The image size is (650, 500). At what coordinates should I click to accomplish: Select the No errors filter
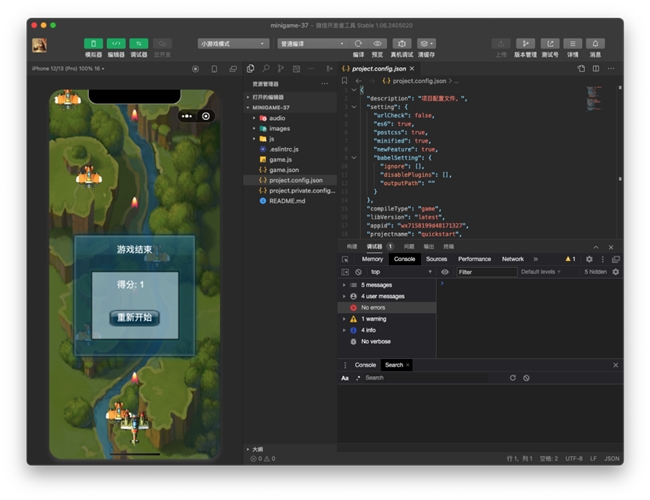387,308
